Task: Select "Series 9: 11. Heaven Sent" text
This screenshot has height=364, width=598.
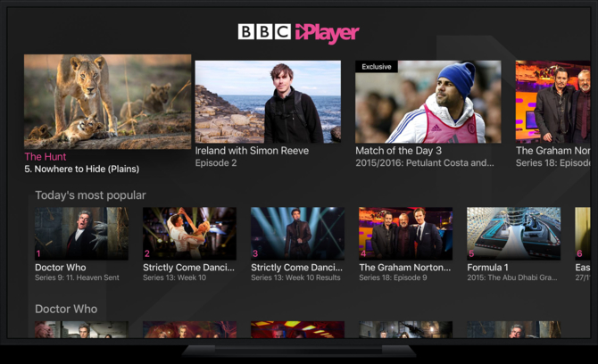Action: pyautogui.click(x=77, y=277)
